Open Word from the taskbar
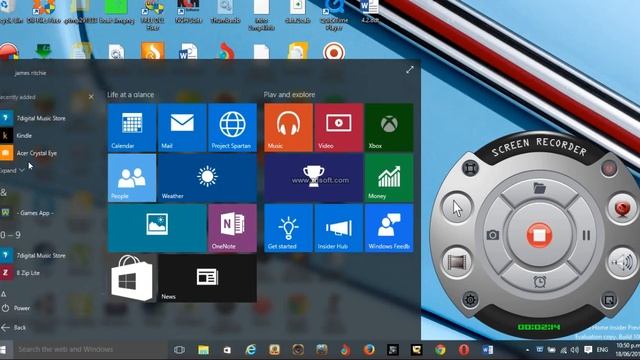Screen dimensions: 640x360 click(x=487, y=350)
